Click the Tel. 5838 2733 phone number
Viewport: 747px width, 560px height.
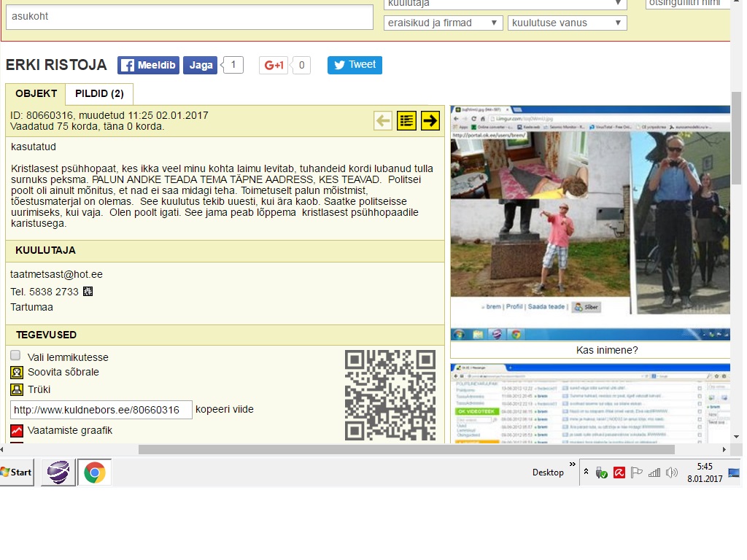tap(44, 292)
